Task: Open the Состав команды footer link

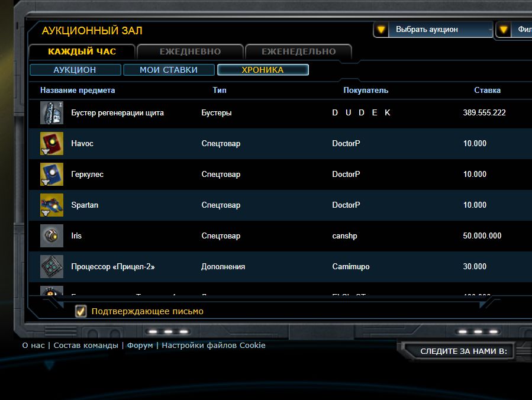Action: (86, 346)
